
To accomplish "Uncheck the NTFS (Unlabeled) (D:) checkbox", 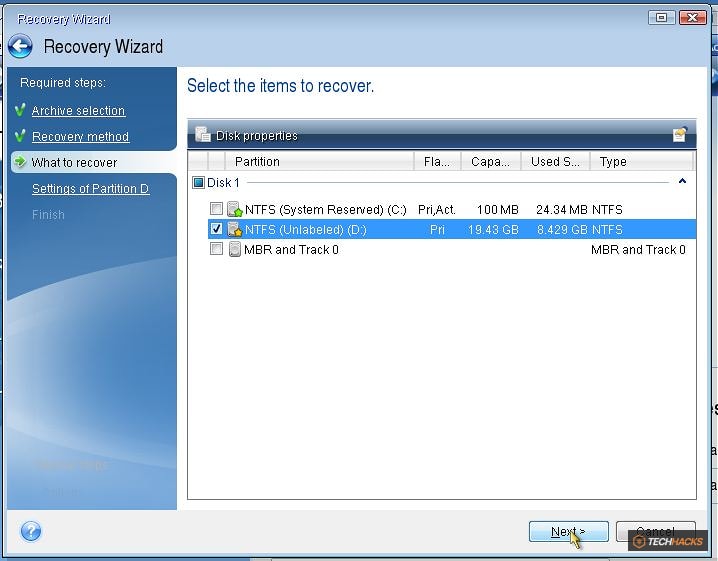I will point(216,229).
